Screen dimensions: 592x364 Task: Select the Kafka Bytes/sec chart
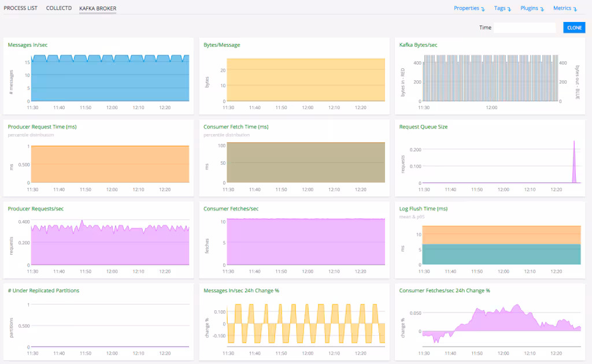(491, 78)
